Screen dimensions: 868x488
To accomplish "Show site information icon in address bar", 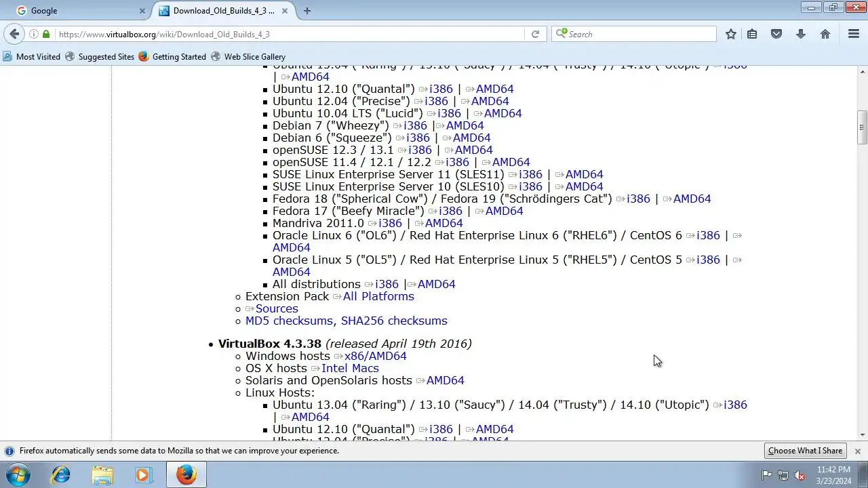I will click(33, 34).
